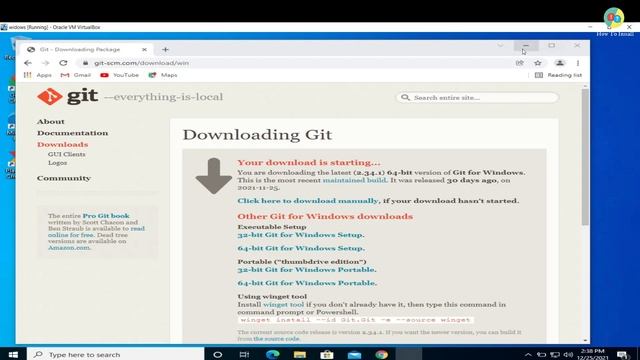Click the taskbar search box
The height and width of the screenshot is (360, 640).
(116, 354)
